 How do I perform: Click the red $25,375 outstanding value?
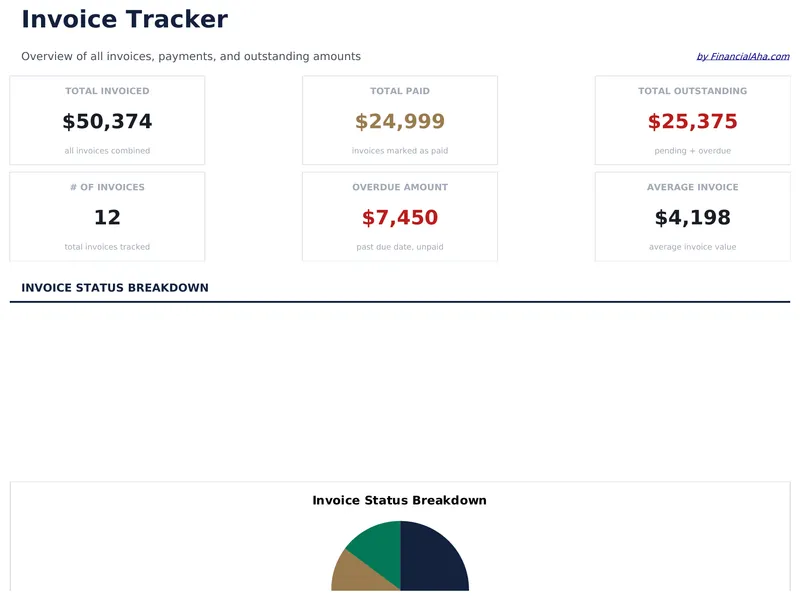pyautogui.click(x=692, y=121)
